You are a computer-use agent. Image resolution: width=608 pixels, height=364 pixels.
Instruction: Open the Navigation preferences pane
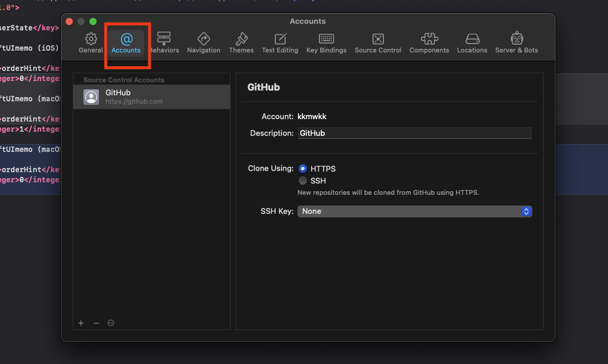tap(204, 43)
